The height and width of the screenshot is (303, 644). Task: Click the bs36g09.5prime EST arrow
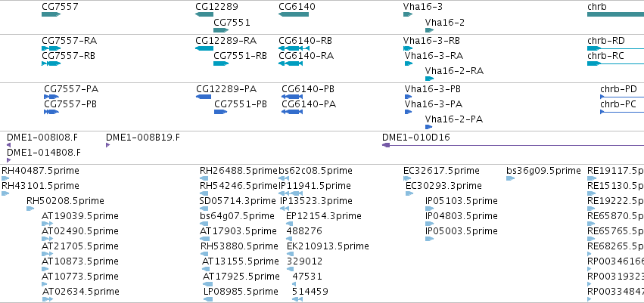510,178
